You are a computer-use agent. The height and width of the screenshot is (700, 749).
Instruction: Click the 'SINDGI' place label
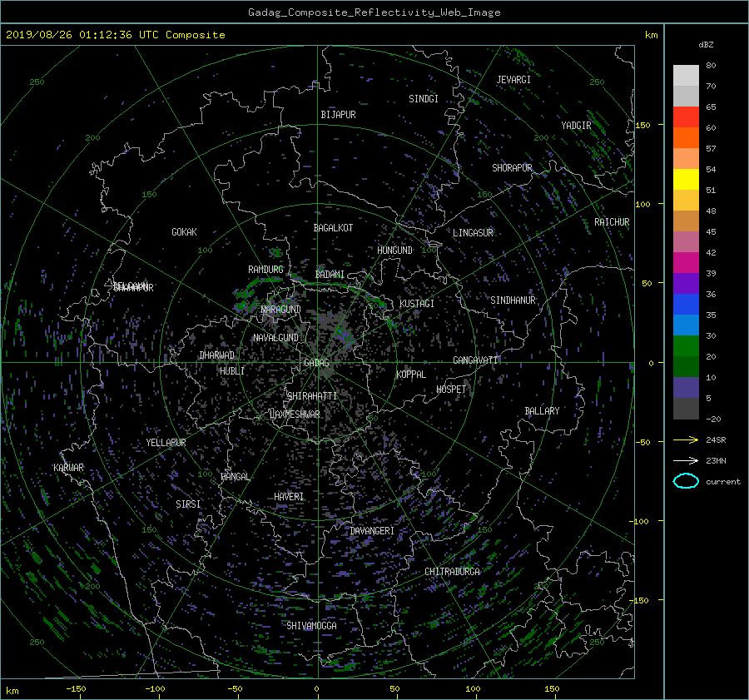424,99
